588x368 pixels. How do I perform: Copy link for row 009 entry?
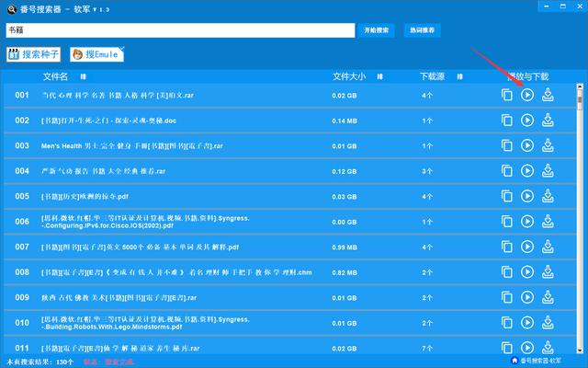507,297
